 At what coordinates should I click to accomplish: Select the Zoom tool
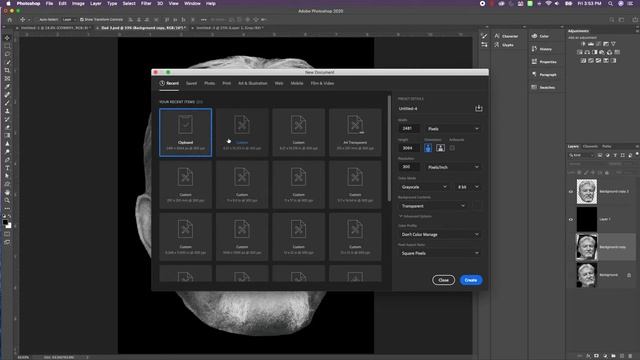tap(7, 200)
